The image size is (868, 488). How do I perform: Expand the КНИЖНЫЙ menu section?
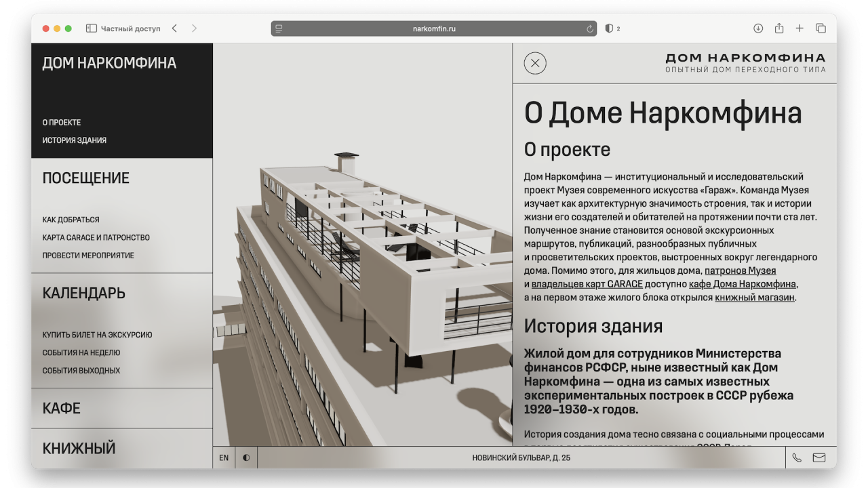coord(79,448)
